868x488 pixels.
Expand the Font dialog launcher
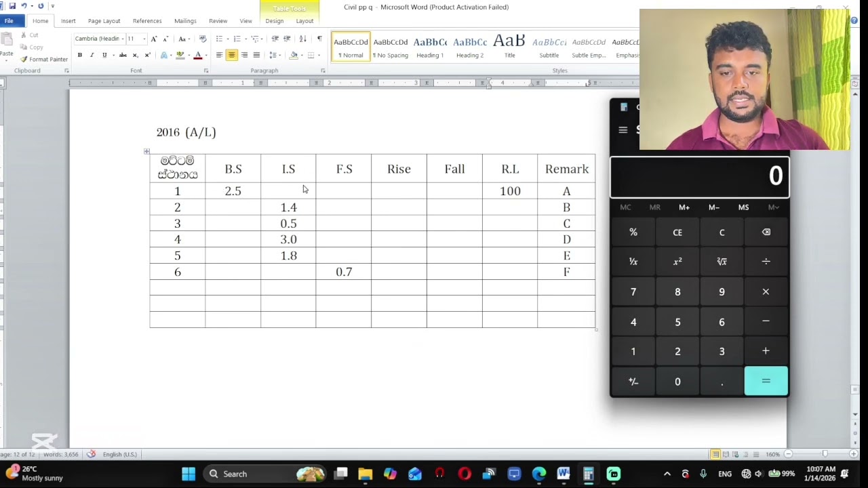pyautogui.click(x=206, y=70)
